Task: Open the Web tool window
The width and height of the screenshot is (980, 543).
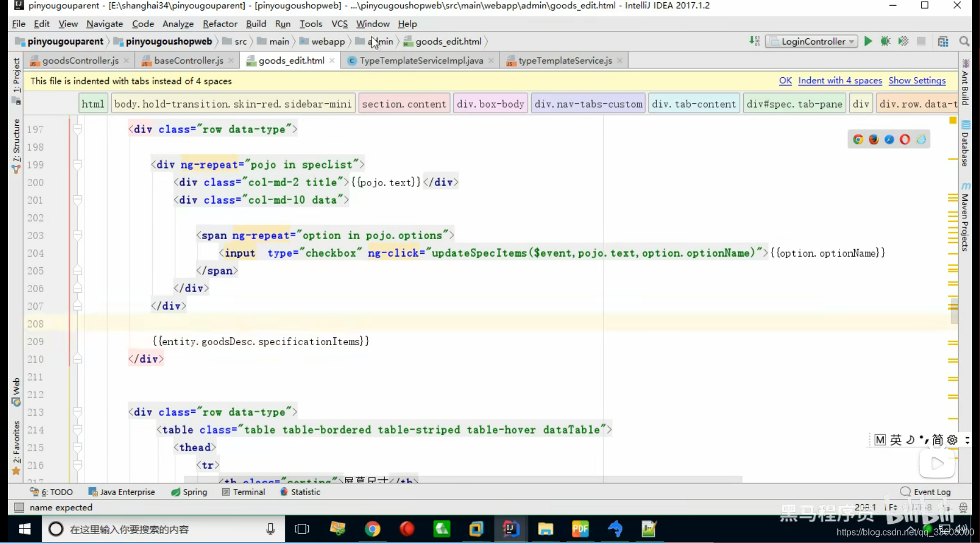Action: tap(16, 392)
